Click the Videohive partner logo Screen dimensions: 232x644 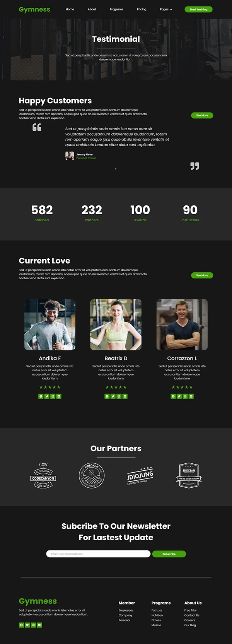click(92, 475)
